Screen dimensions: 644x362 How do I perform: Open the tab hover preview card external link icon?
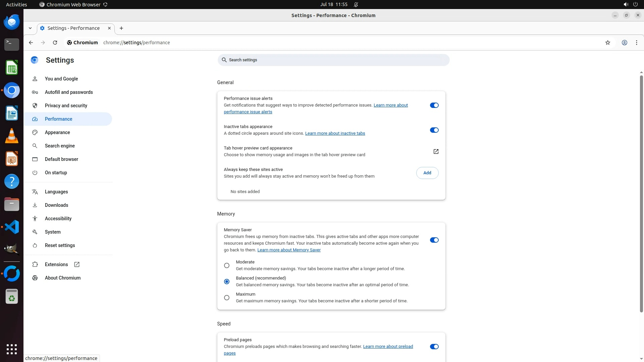[436, 152]
